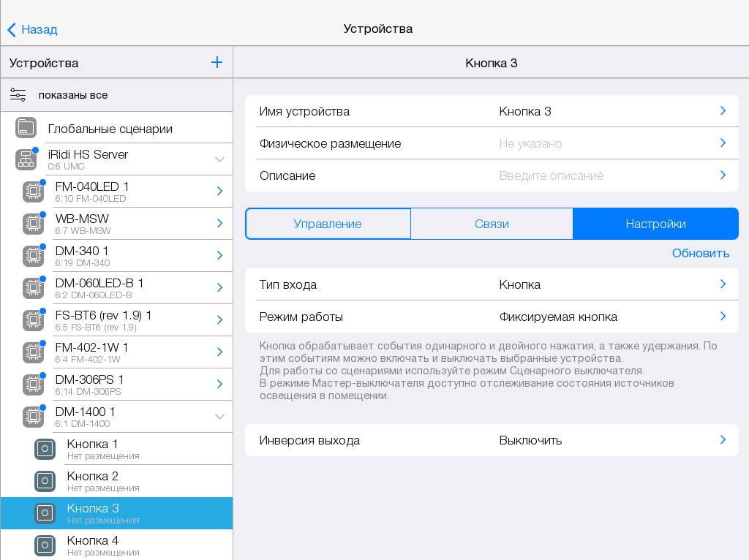Open the device filter sliders icon
The image size is (749, 560).
click(18, 94)
